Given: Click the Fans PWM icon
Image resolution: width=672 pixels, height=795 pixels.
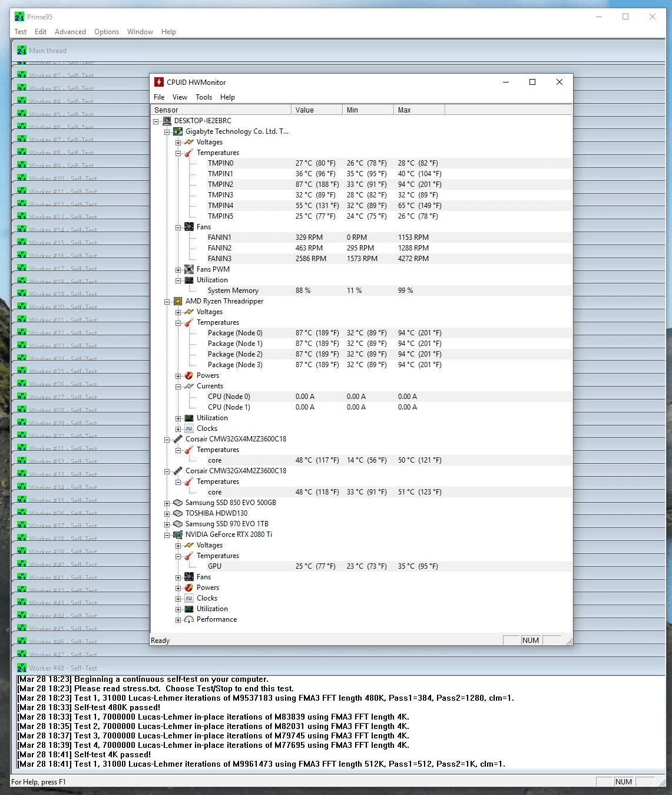Looking at the screenshot, I should tap(189, 269).
